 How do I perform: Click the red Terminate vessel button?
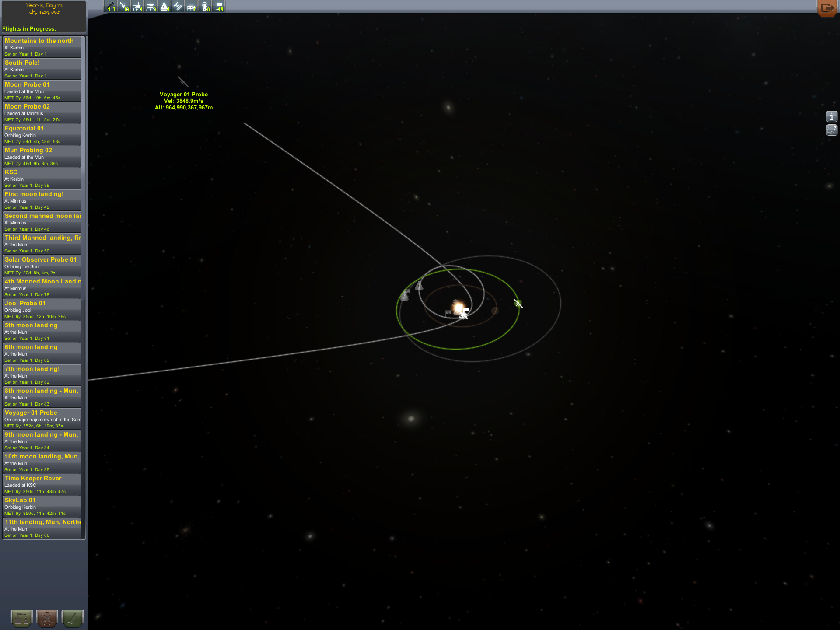click(x=47, y=618)
